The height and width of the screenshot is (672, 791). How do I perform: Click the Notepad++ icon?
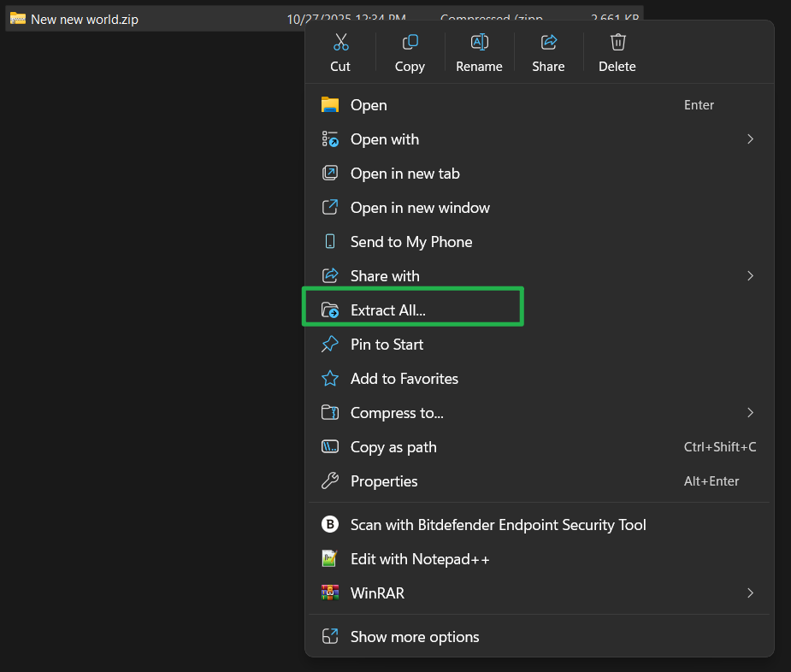330,559
